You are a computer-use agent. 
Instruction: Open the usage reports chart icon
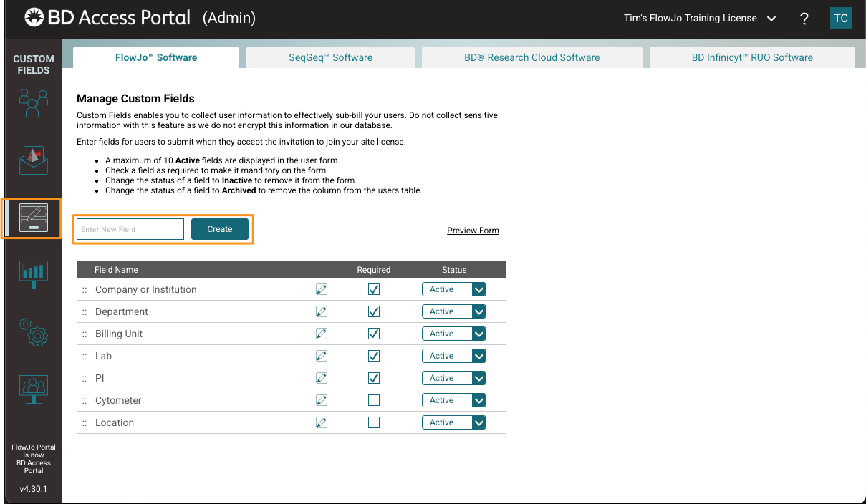click(34, 273)
